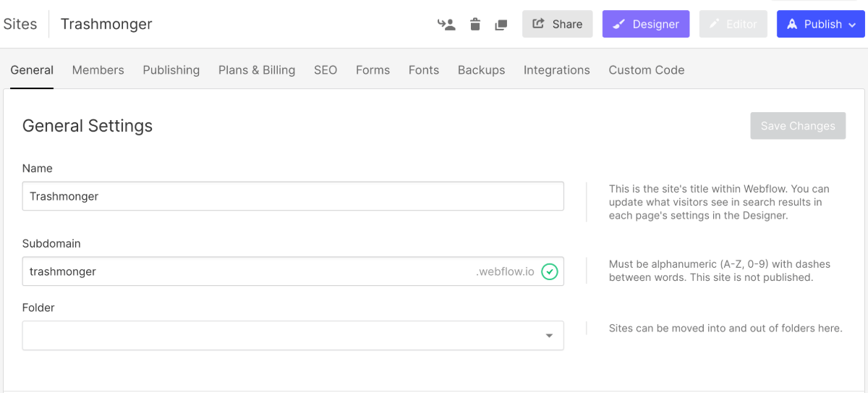Click the trash can delete icon
The height and width of the screenshot is (393, 868).
[475, 25]
